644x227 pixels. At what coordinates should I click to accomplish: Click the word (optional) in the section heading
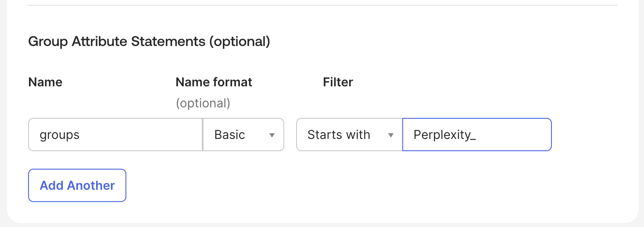tap(239, 42)
